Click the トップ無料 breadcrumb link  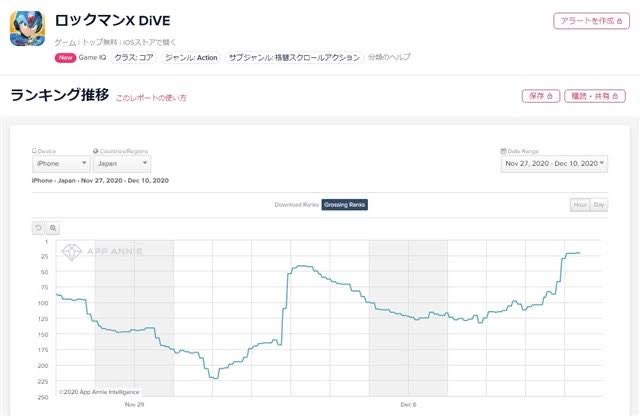[100, 42]
